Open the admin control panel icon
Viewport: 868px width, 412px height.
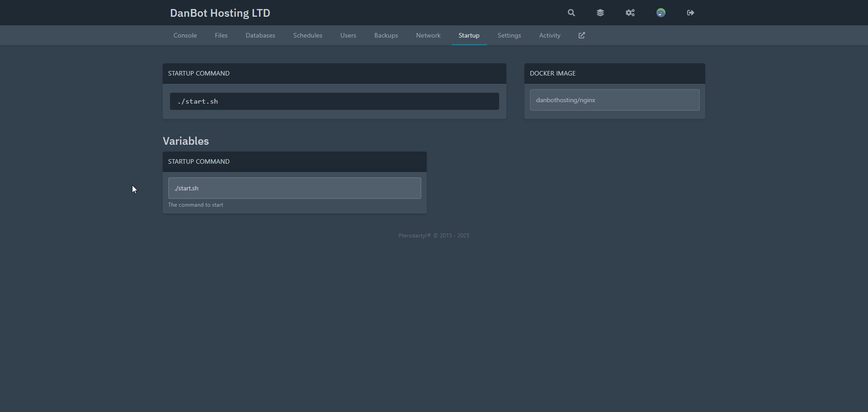tap(630, 13)
